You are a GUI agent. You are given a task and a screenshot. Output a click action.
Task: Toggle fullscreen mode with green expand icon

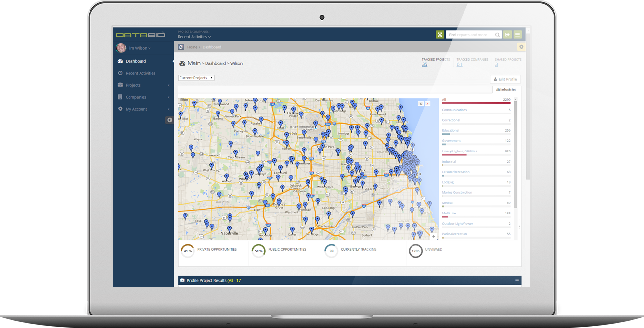(x=440, y=34)
